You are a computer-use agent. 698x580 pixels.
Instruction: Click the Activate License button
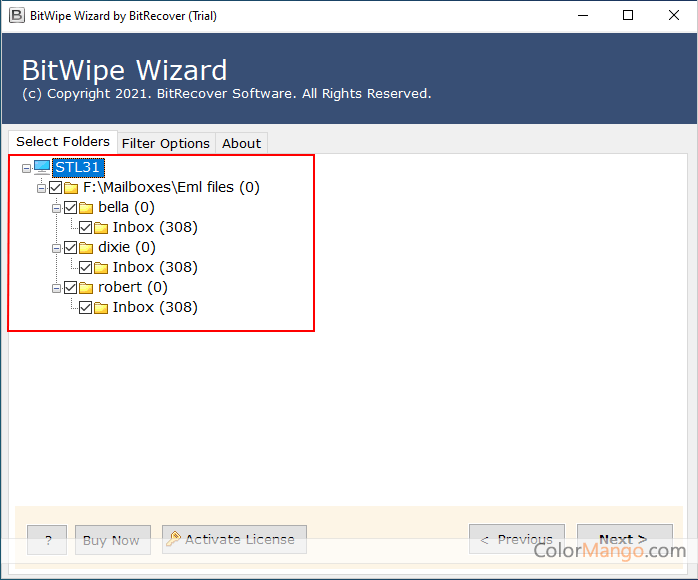coord(234,539)
